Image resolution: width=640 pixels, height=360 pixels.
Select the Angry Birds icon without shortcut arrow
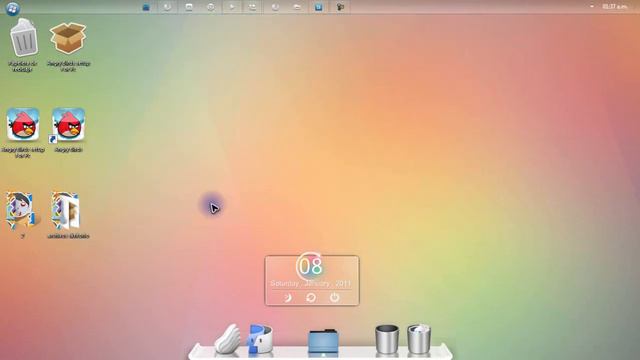click(x=23, y=124)
